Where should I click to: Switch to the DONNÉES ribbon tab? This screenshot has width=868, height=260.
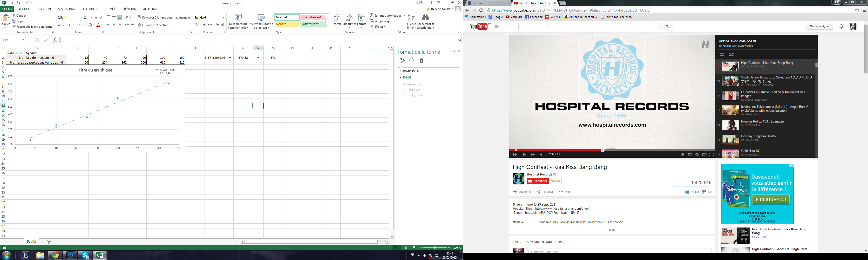click(x=111, y=9)
